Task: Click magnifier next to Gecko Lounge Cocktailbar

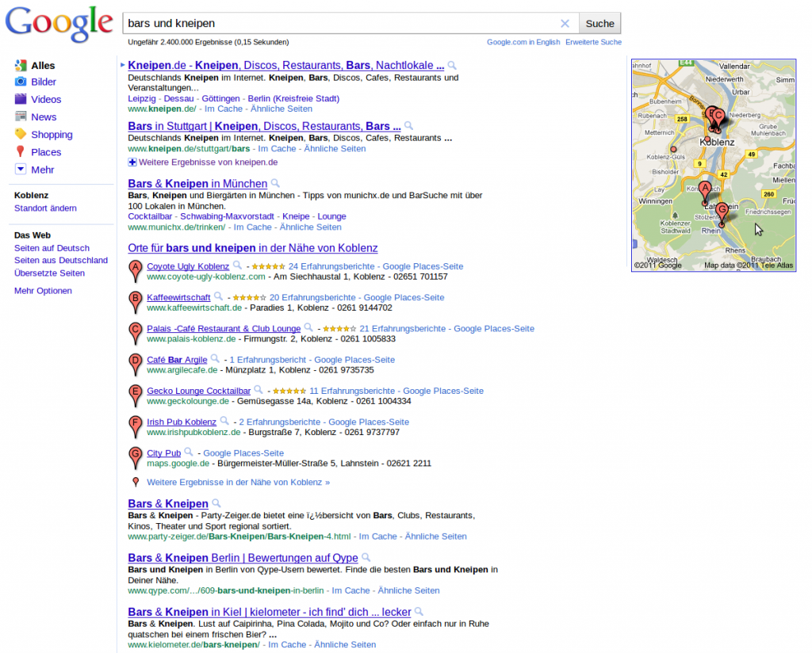Action: pos(259,390)
